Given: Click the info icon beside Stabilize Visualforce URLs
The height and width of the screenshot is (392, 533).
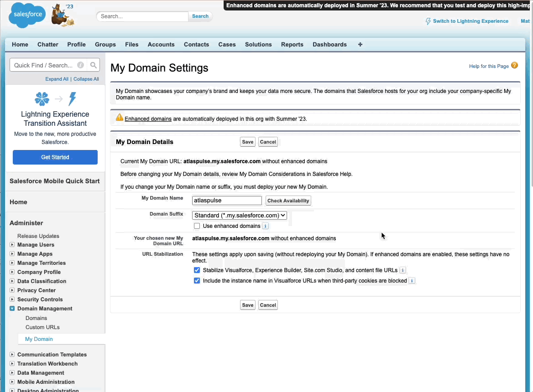Looking at the screenshot, I should tap(402, 270).
